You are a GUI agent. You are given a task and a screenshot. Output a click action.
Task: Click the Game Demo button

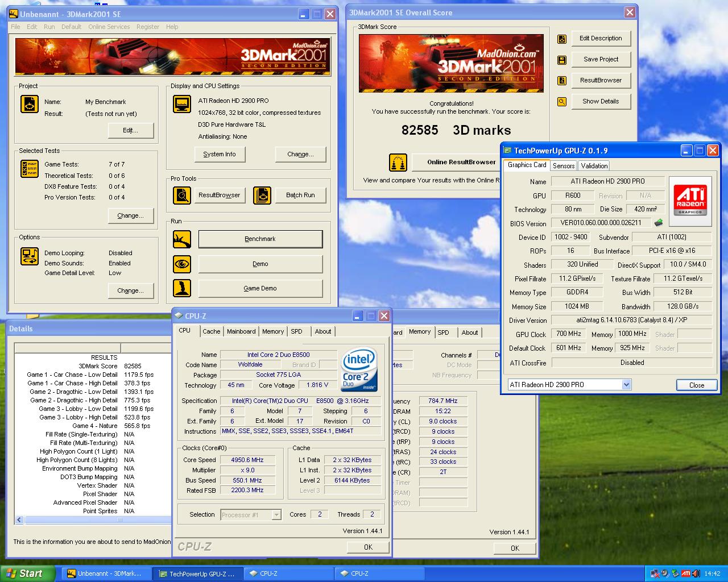click(260, 288)
